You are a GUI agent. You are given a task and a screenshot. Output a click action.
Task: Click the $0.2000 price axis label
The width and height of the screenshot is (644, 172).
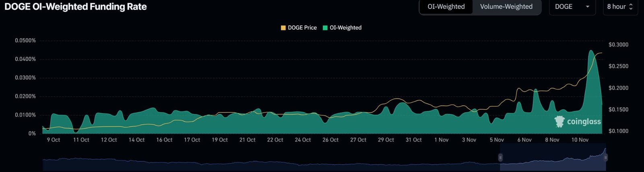click(618, 88)
